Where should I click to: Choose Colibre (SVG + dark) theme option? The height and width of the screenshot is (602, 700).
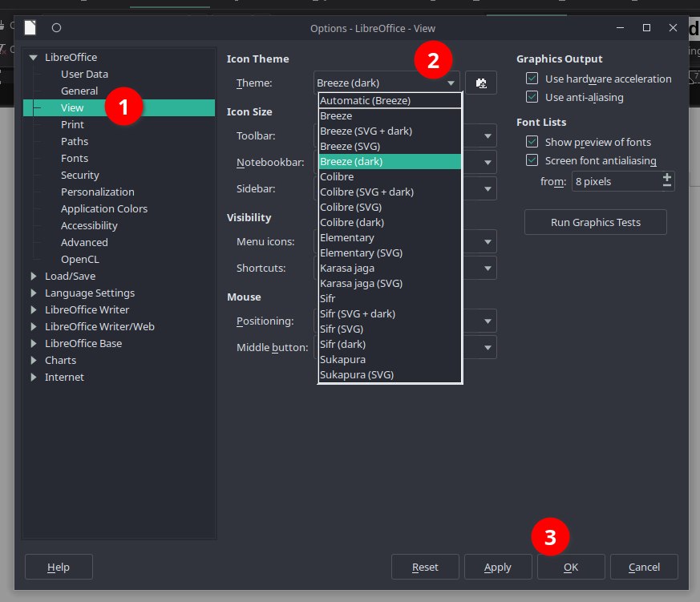[390, 192]
